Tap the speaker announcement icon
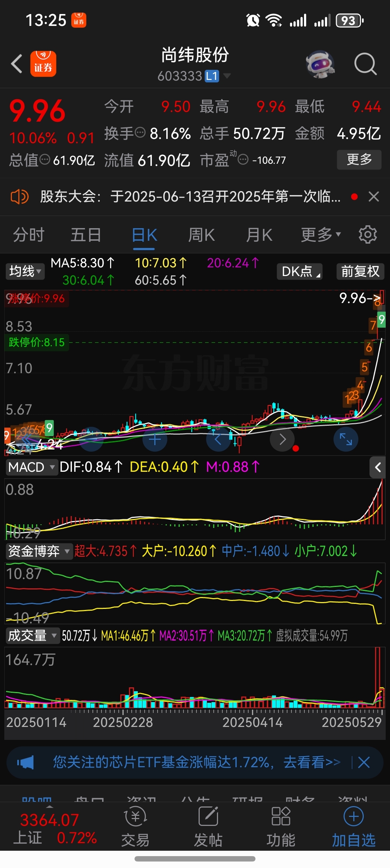This screenshot has height=868, width=390. pyautogui.click(x=19, y=197)
